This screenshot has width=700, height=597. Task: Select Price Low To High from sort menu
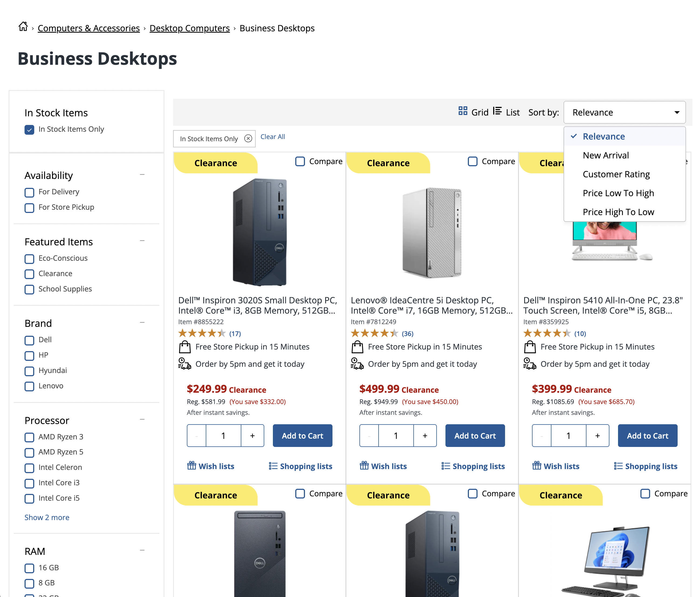click(x=618, y=193)
